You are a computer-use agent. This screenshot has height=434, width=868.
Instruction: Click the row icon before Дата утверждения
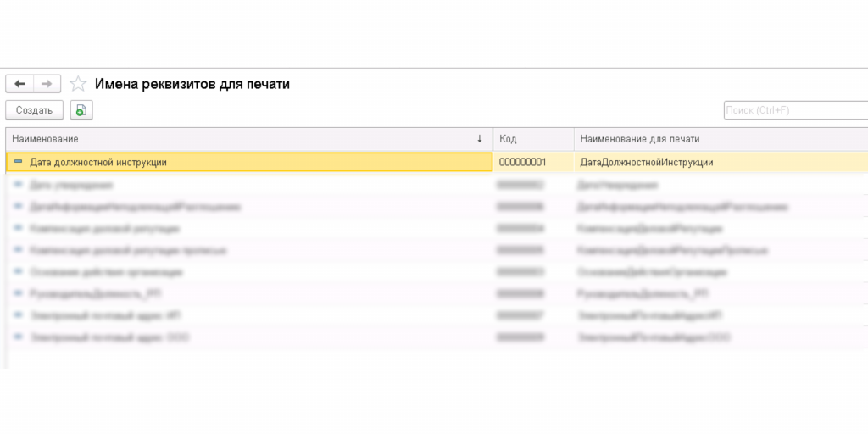19,184
